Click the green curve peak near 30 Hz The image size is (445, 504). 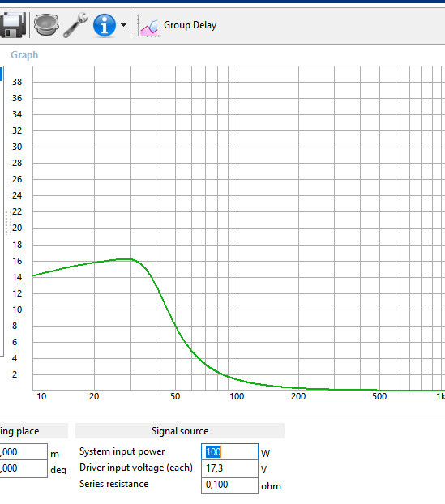126,259
